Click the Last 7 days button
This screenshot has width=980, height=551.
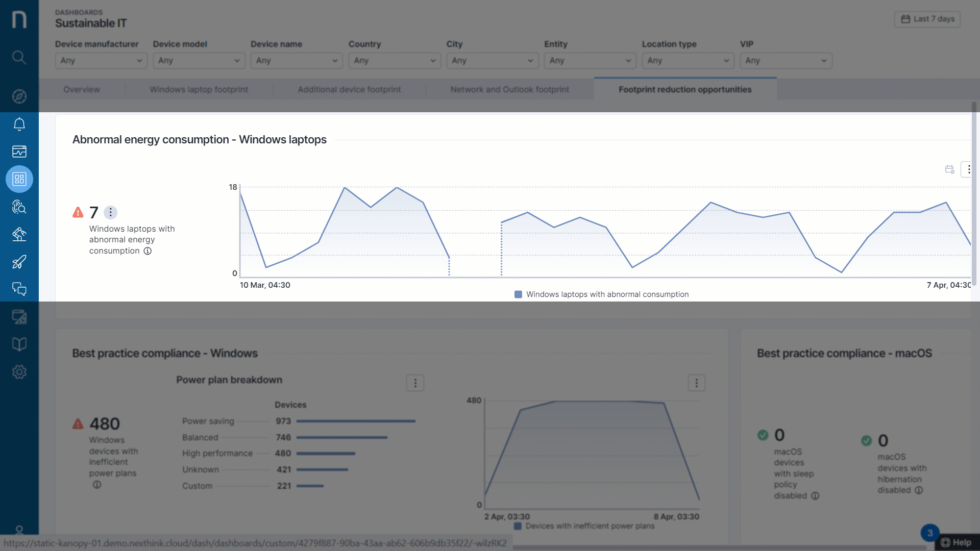(927, 19)
